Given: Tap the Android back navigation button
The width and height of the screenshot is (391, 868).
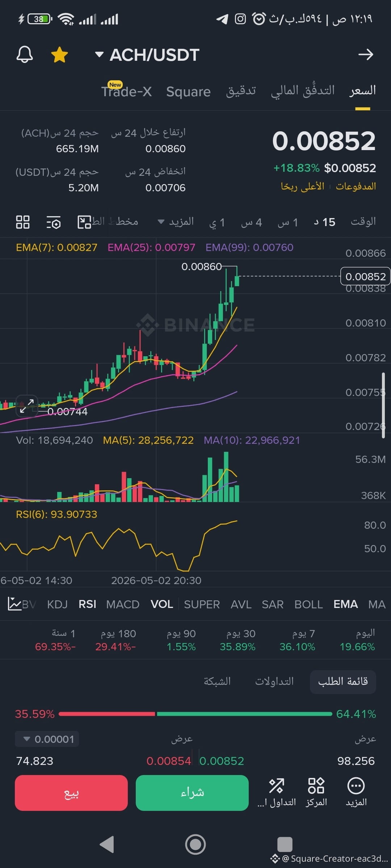Looking at the screenshot, I should pos(107,844).
